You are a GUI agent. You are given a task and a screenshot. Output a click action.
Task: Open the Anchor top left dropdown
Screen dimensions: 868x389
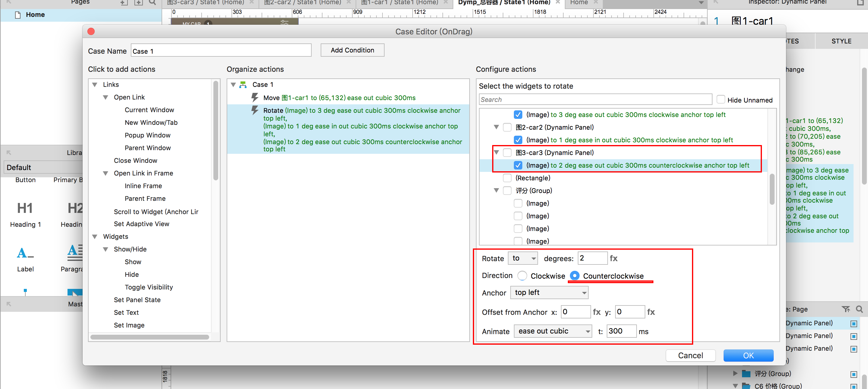coord(549,293)
